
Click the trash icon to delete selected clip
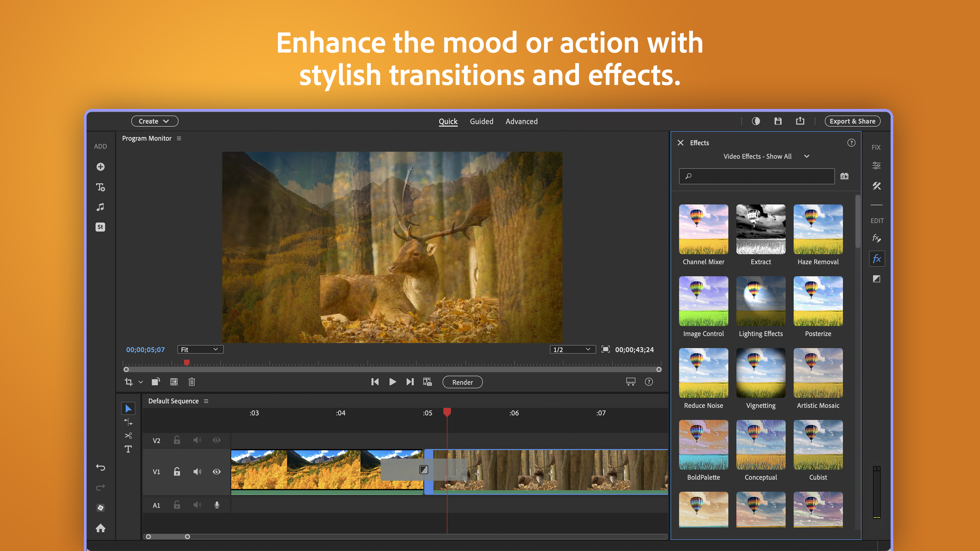coord(192,382)
